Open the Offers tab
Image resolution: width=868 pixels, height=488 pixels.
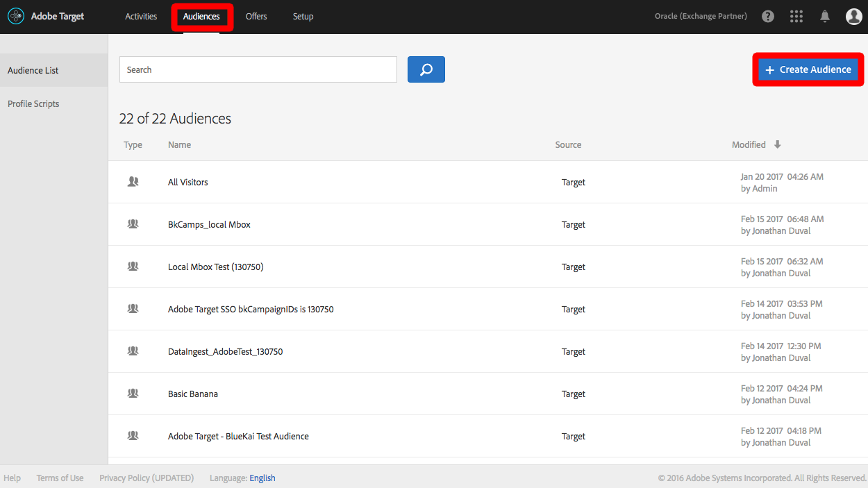(256, 17)
